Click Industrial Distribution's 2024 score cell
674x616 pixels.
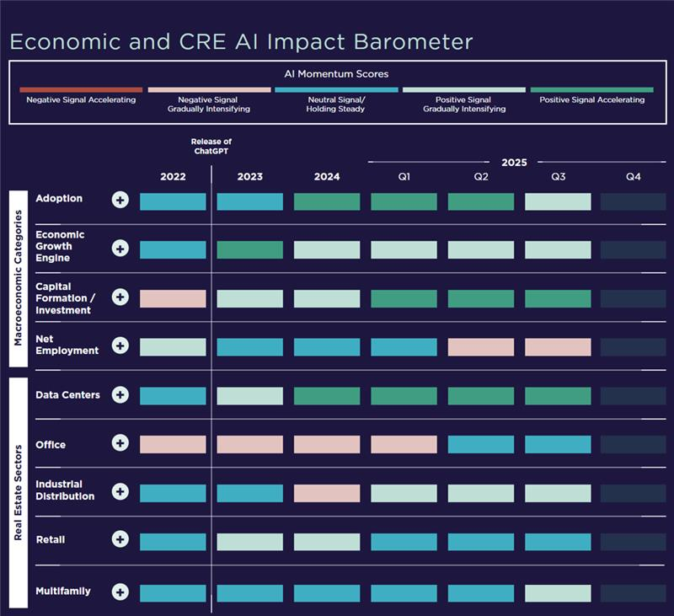click(x=327, y=493)
